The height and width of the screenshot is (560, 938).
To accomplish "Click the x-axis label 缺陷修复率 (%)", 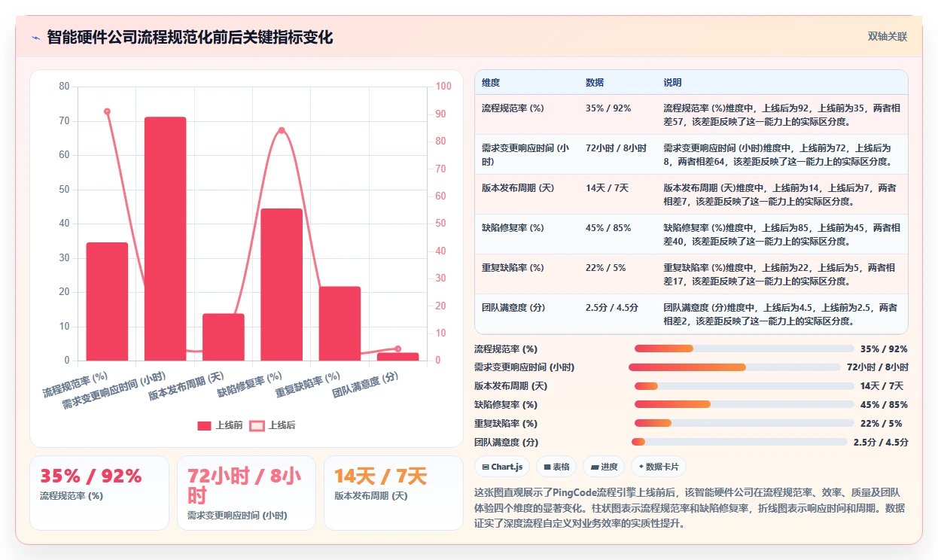I will pyautogui.click(x=250, y=383).
